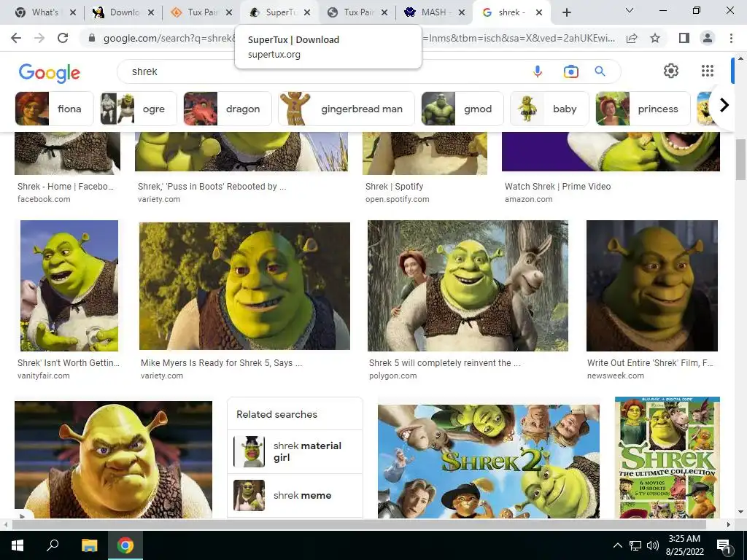The height and width of the screenshot is (560, 747).
Task: Click the magnifier search button
Action: coord(600,71)
